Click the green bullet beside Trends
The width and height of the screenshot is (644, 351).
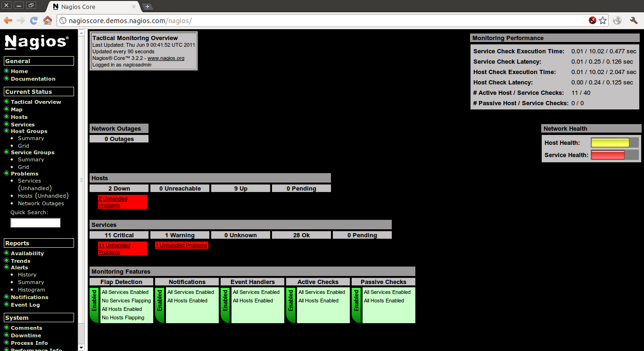pyautogui.click(x=7, y=260)
